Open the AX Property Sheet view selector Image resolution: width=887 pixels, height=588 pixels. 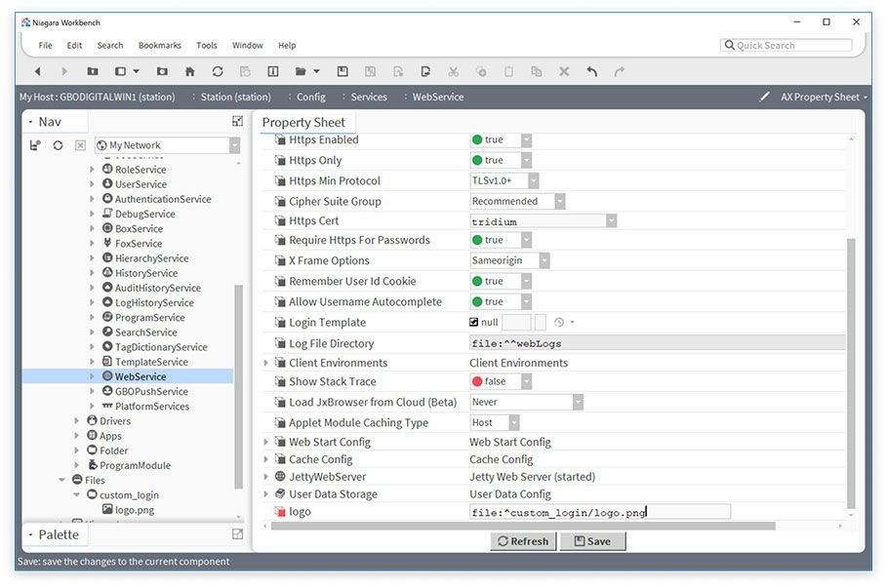coord(824,97)
